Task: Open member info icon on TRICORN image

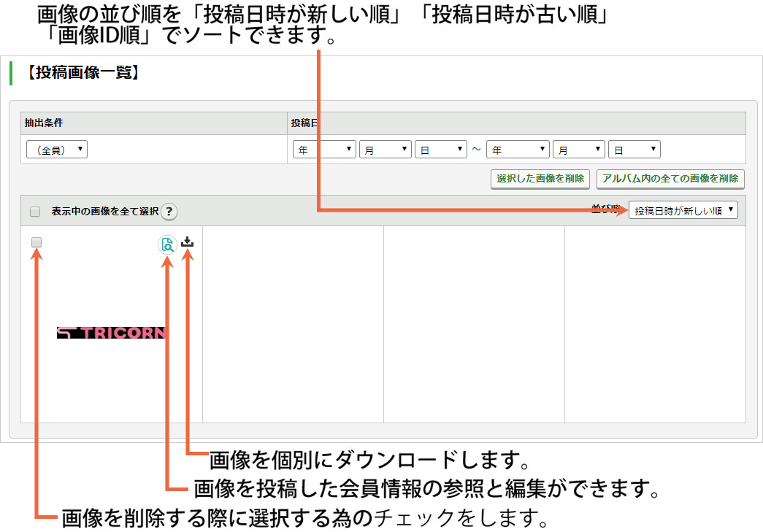Action: point(167,244)
